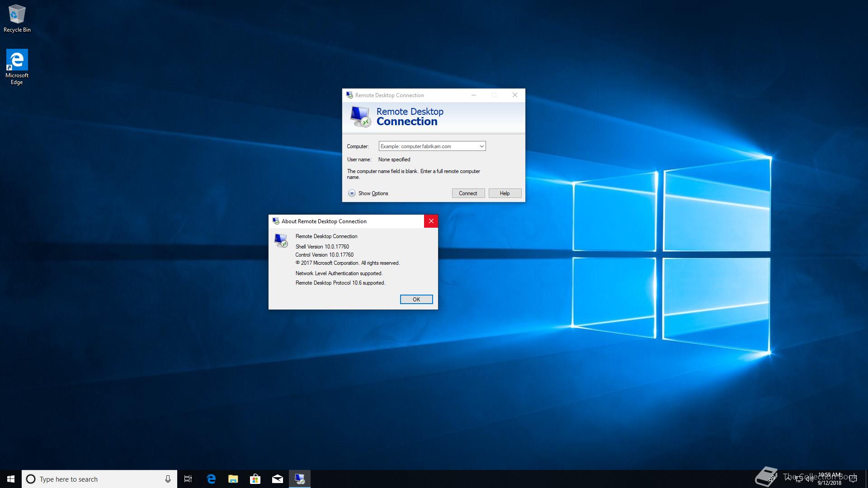Viewport: 868px width, 488px height.
Task: Launch Microsoft Edge from the taskbar
Action: [x=211, y=479]
